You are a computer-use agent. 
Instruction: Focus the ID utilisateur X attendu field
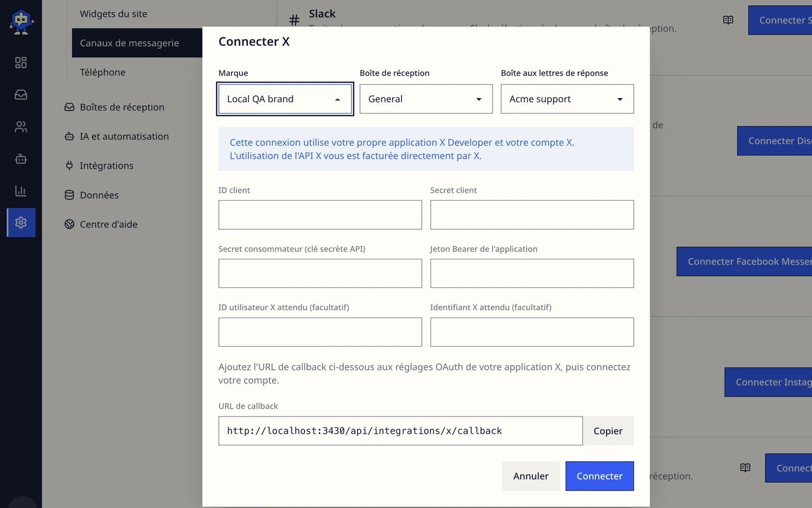click(320, 332)
